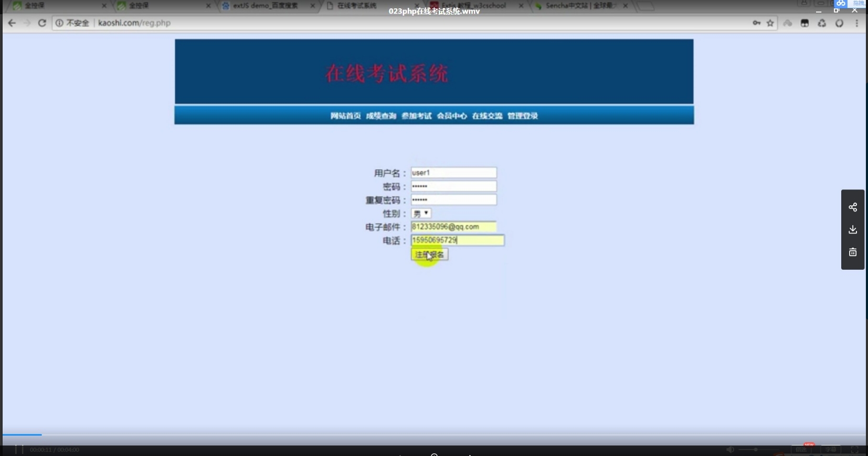Open the 管理登录 nav link

click(x=523, y=116)
